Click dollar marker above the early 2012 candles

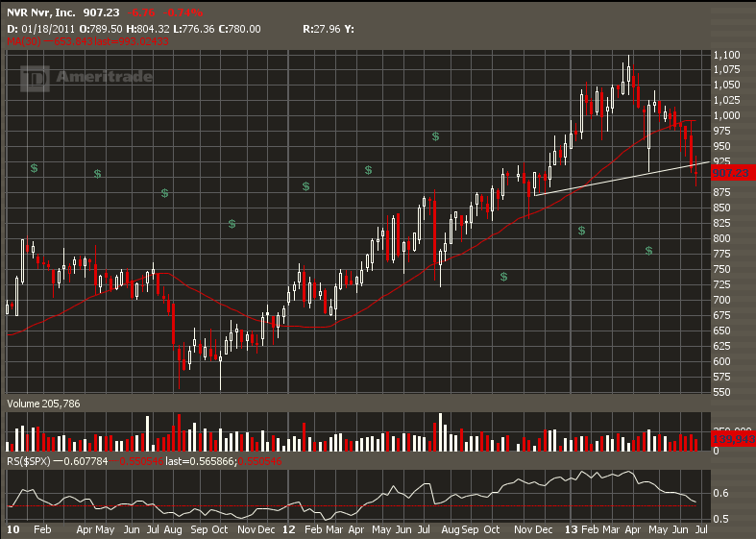[x=305, y=186]
